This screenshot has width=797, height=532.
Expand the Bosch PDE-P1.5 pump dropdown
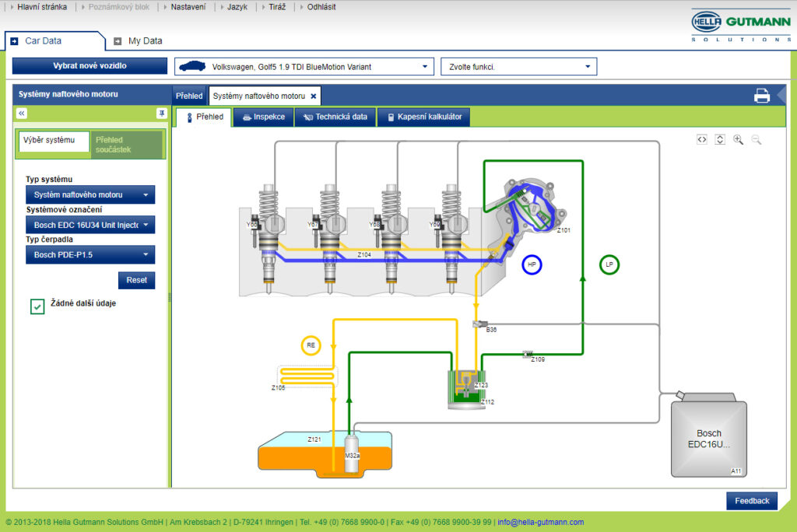tap(90, 254)
